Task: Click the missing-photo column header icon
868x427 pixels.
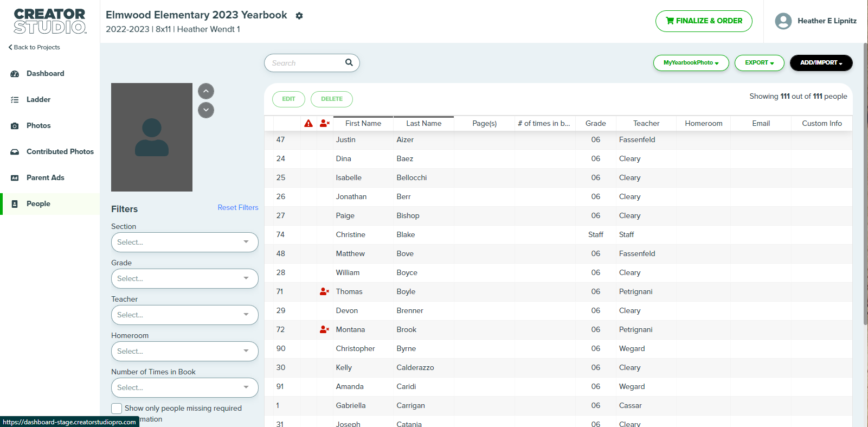Action: [x=325, y=123]
